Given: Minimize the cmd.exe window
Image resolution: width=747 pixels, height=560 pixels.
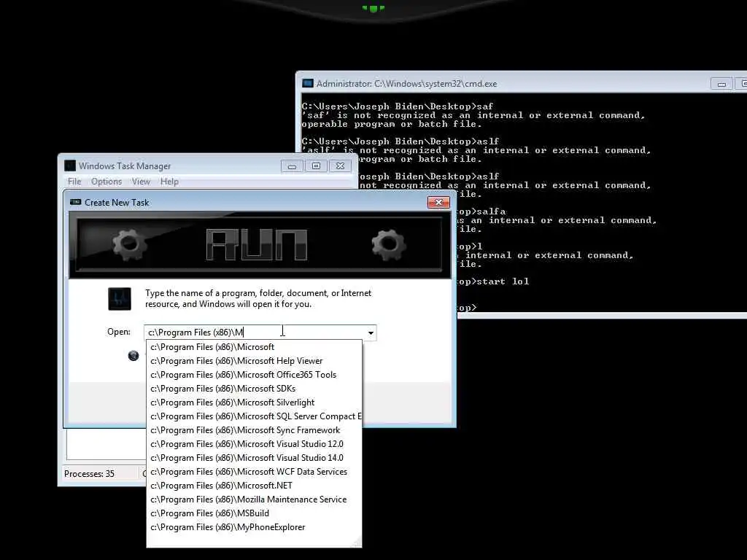Looking at the screenshot, I should pyautogui.click(x=721, y=84).
